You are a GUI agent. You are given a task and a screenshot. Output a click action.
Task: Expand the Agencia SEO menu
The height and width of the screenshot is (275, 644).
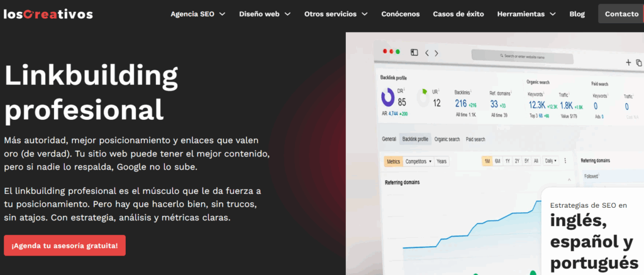coord(198,14)
